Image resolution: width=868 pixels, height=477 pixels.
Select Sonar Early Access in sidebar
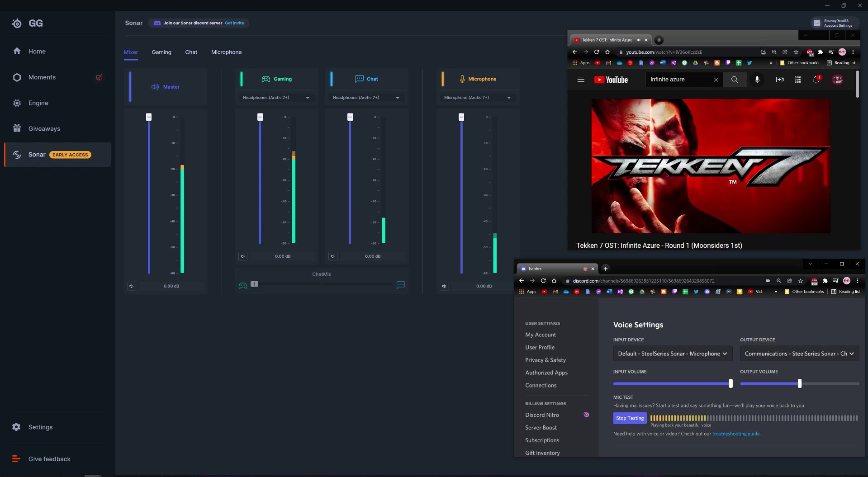pos(57,155)
